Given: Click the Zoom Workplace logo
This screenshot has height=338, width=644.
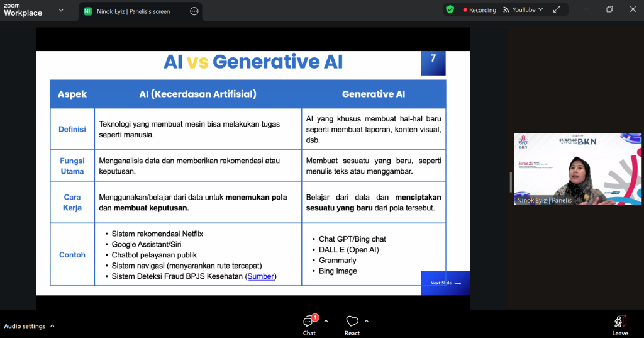Looking at the screenshot, I should 23,10.
